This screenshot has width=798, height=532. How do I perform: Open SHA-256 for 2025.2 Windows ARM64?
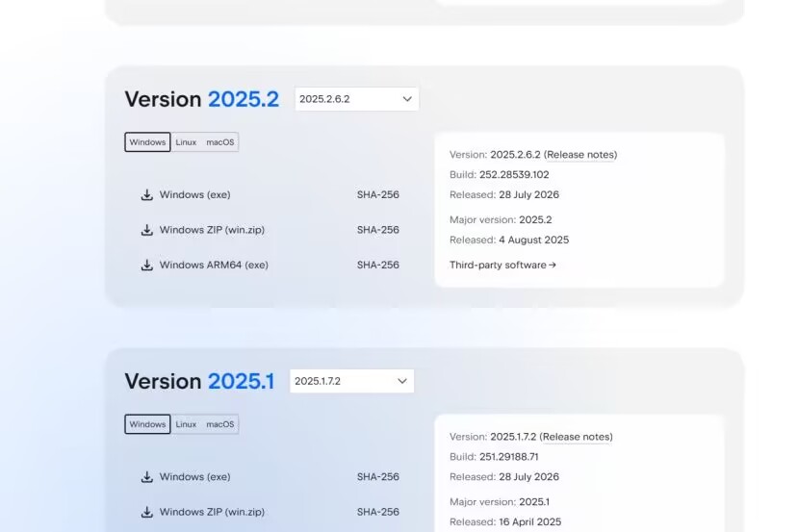point(378,265)
